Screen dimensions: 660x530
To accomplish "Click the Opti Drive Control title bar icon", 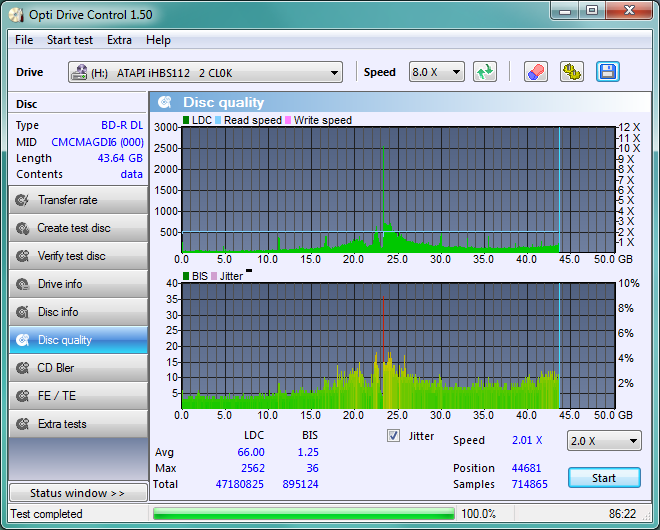I will click(x=16, y=15).
